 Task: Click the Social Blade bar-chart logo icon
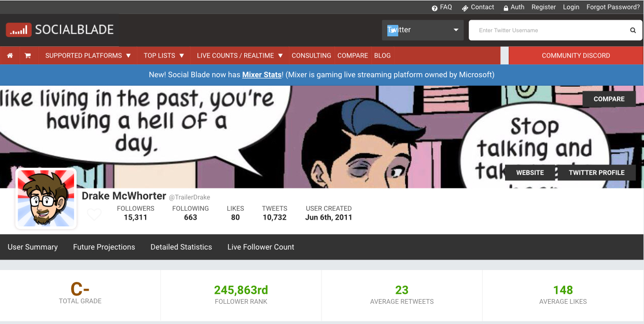[19, 30]
